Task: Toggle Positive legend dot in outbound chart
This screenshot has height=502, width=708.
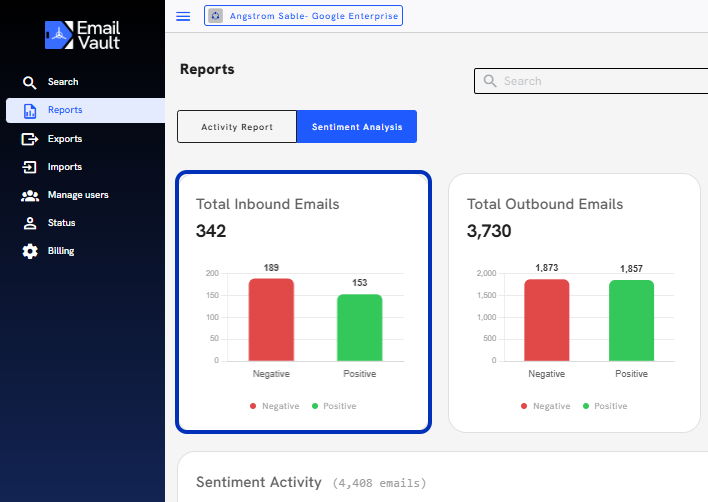Action: click(x=586, y=406)
